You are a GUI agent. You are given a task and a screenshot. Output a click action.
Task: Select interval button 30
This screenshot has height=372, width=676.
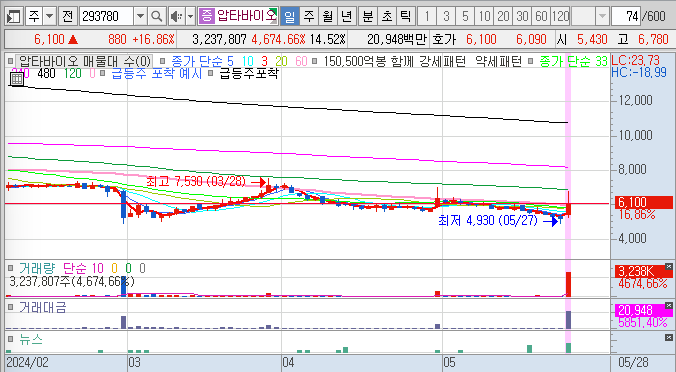tap(522, 16)
